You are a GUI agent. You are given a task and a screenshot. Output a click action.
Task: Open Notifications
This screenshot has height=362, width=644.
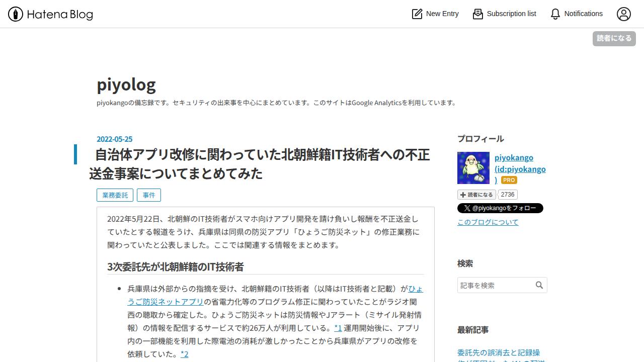click(576, 14)
